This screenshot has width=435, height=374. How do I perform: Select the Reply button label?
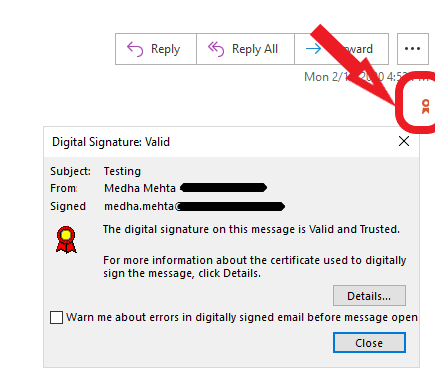(x=165, y=49)
